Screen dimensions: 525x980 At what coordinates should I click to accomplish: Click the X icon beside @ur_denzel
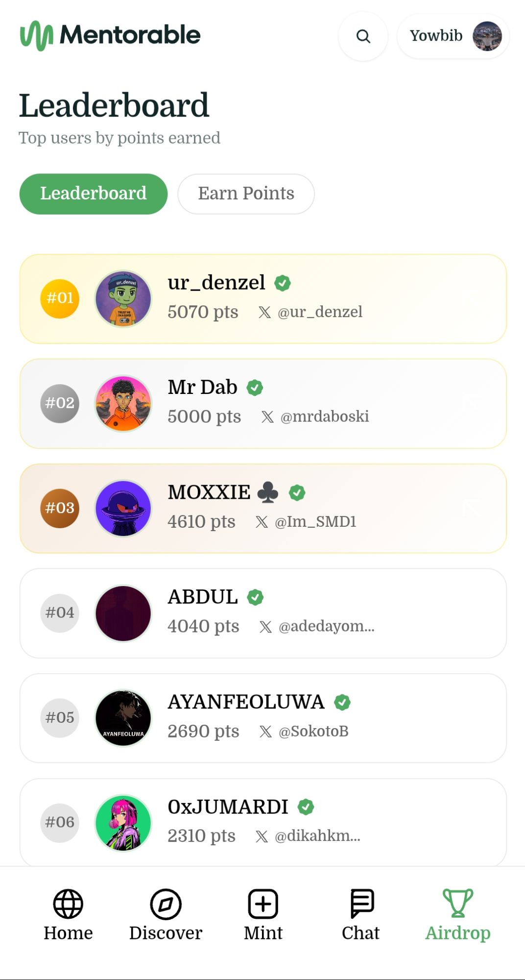tap(264, 312)
